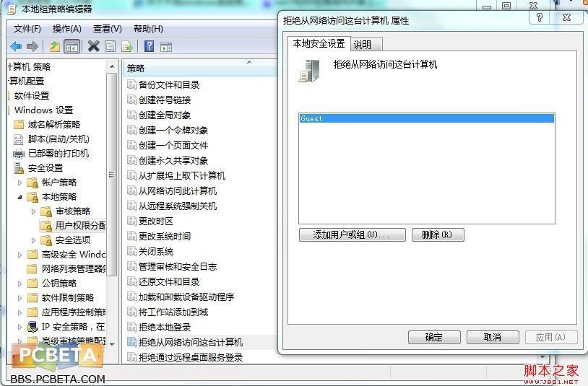Select the Guest entry in the list
The image size is (588, 386).
[x=427, y=118]
